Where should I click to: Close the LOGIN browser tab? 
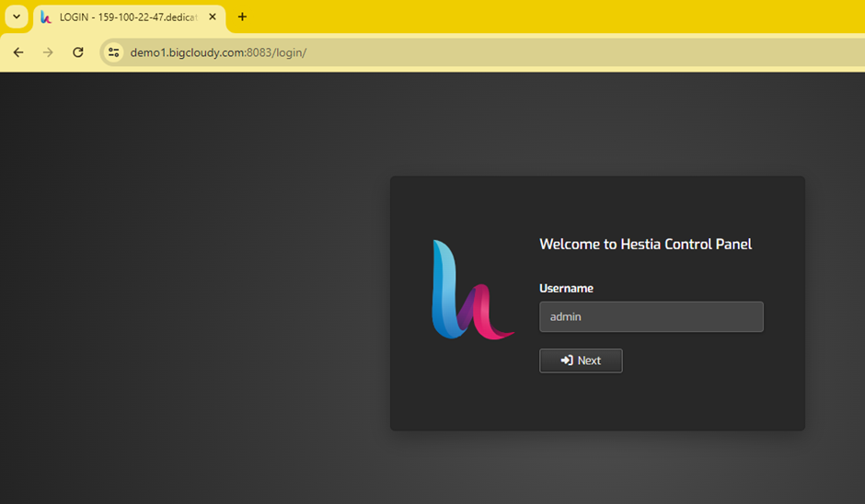point(213,17)
